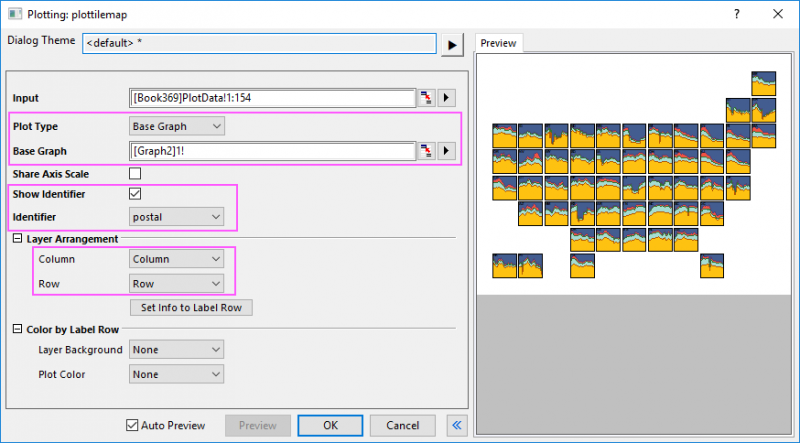Open the Plot Type dropdown

pos(177,126)
